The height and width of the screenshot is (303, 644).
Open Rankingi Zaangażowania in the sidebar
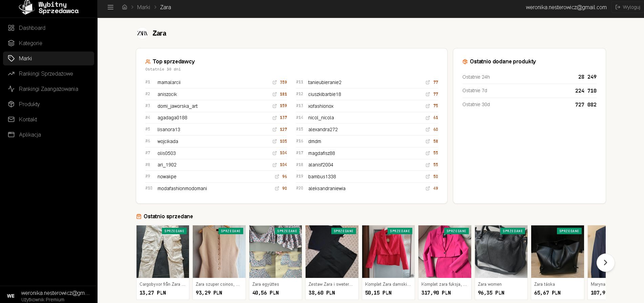[48, 89]
